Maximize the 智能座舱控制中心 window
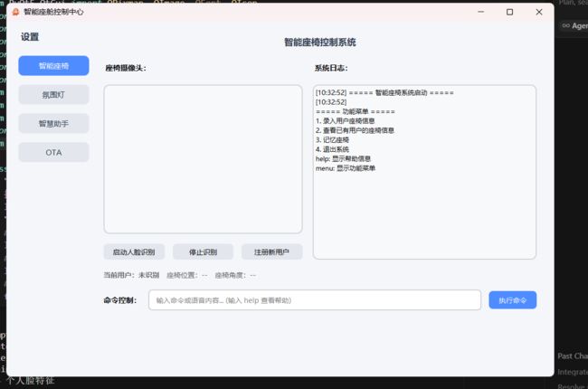This screenshot has width=588, height=389. [x=509, y=12]
